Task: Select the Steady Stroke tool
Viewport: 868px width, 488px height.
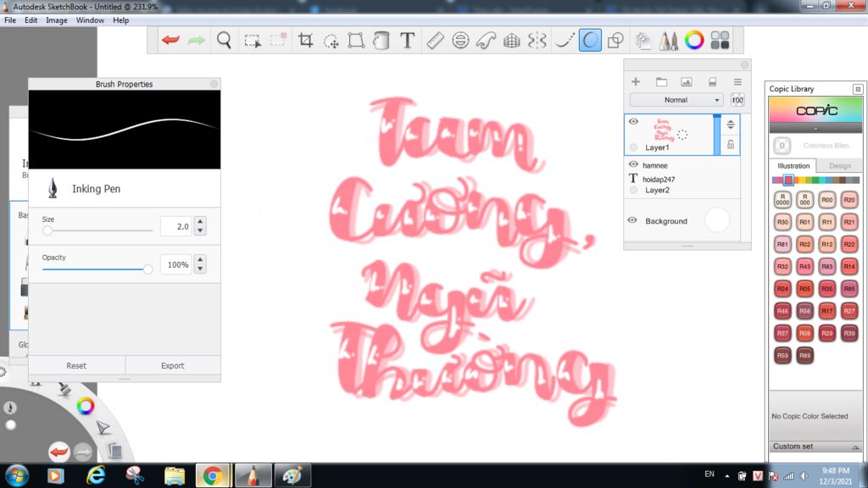Action: coord(564,41)
